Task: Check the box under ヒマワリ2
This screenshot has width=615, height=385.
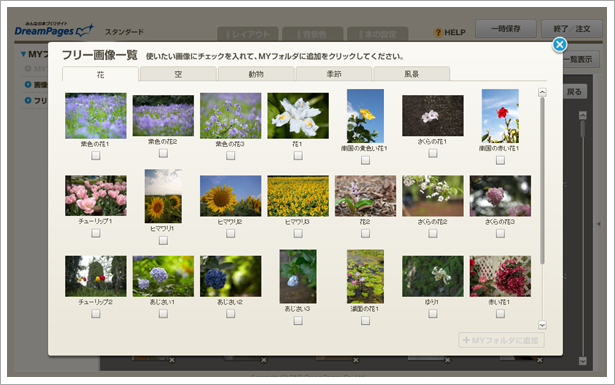Action: point(231,233)
